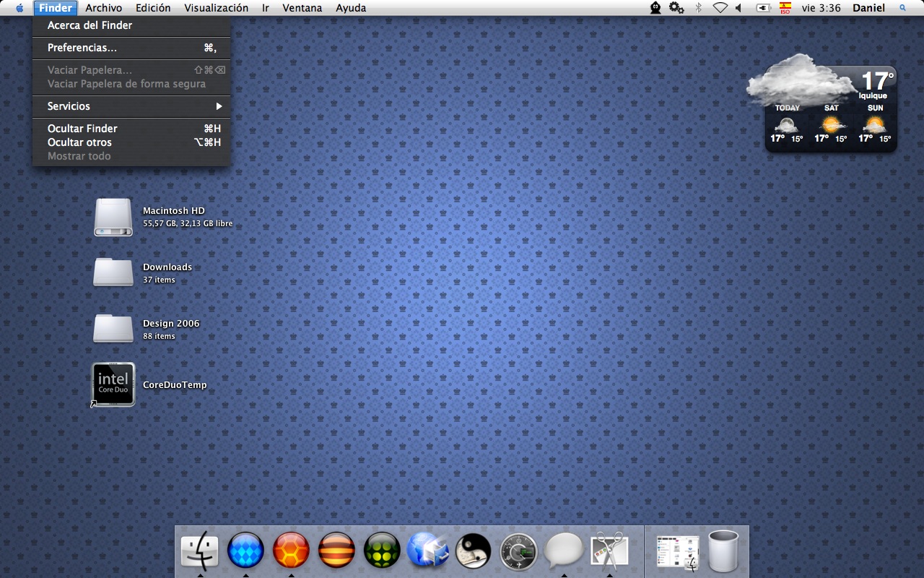Click the Bluetooth status icon
The height and width of the screenshot is (578, 924).
click(698, 8)
